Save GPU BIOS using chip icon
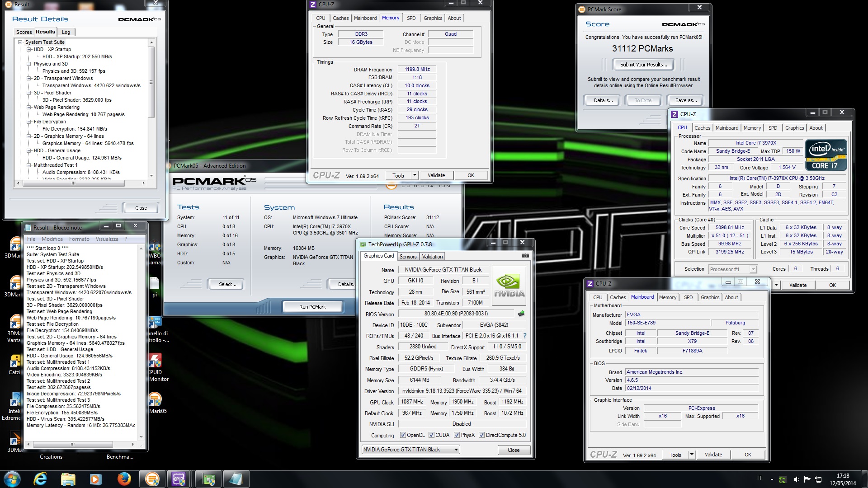This screenshot has width=868, height=488. pyautogui.click(x=521, y=313)
